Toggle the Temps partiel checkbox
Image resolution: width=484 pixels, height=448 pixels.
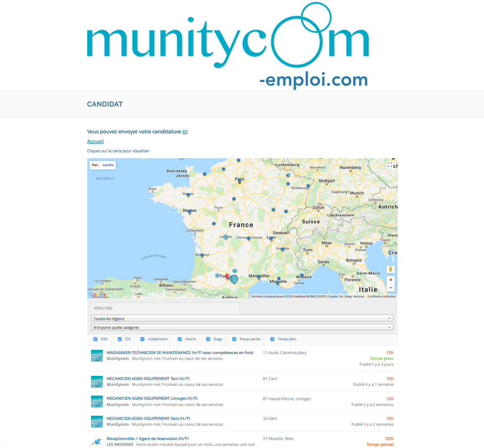(x=234, y=339)
